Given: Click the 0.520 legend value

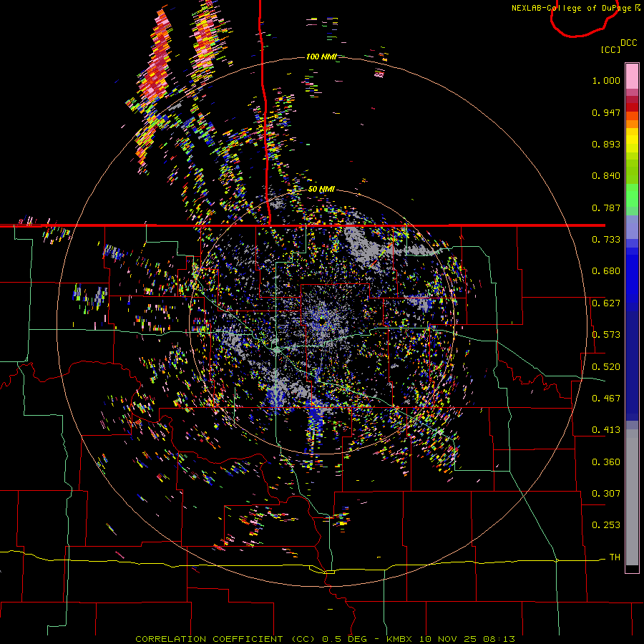Looking at the screenshot, I should 606,367.
